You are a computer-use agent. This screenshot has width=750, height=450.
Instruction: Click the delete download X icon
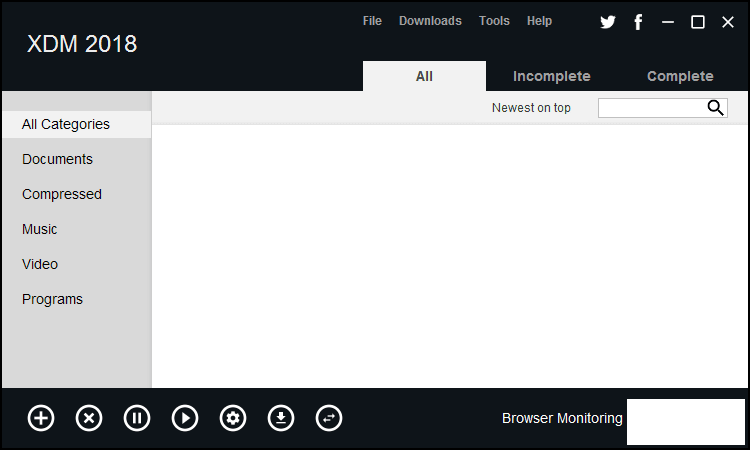point(89,418)
